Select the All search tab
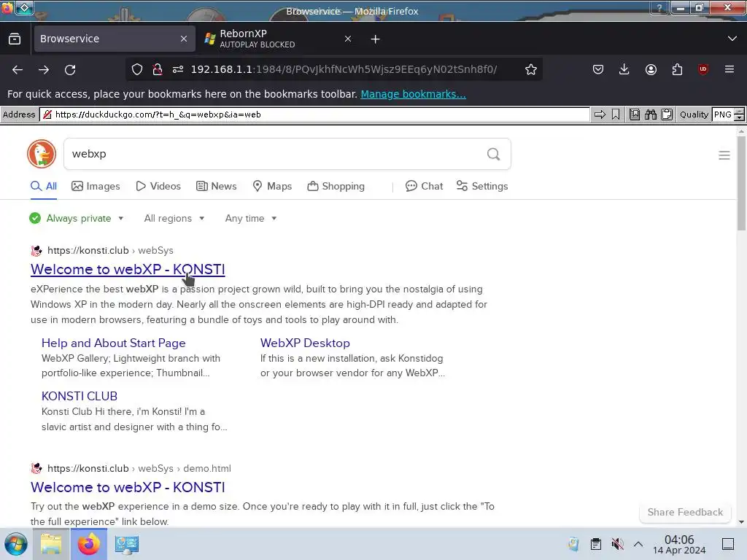The image size is (747, 560). point(44,186)
